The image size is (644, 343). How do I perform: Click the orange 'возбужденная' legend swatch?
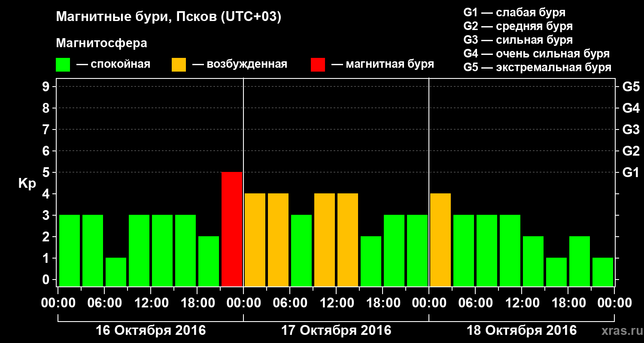click(179, 65)
